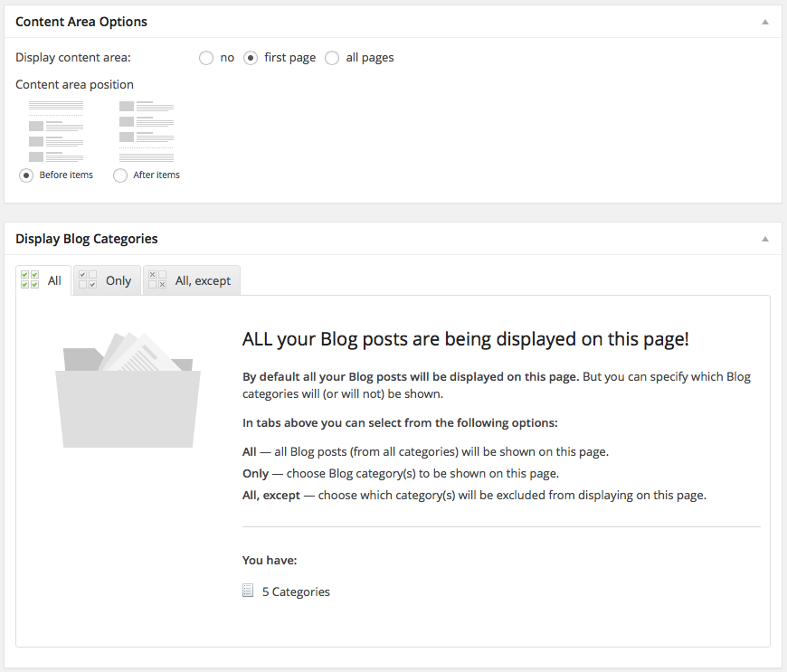The width and height of the screenshot is (787, 672).
Task: Click the '5 Categories' text
Action: (x=296, y=592)
